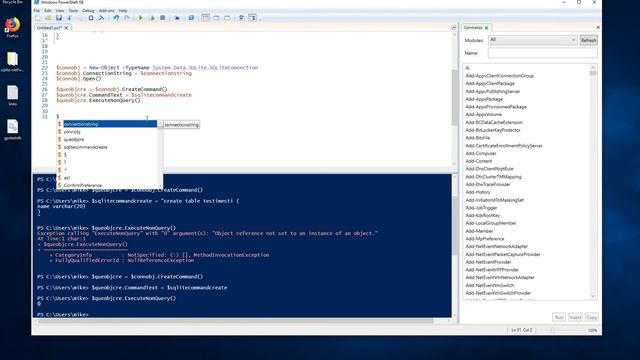Select the Commands add-on tab
This screenshot has width=640, height=360.
473,28
